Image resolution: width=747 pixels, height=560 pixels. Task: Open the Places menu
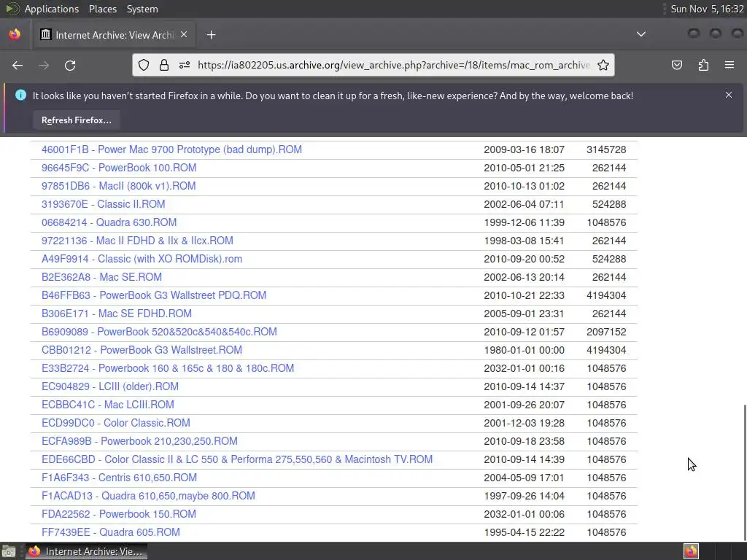(x=102, y=9)
